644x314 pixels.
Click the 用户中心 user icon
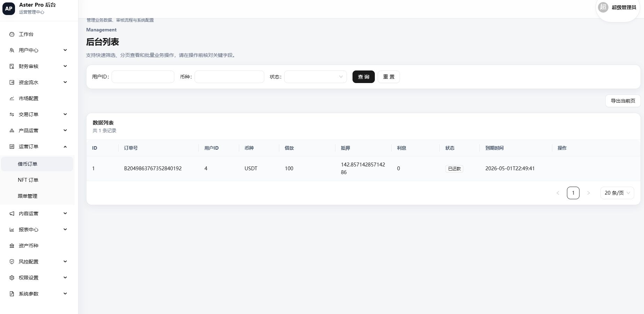coord(12,50)
